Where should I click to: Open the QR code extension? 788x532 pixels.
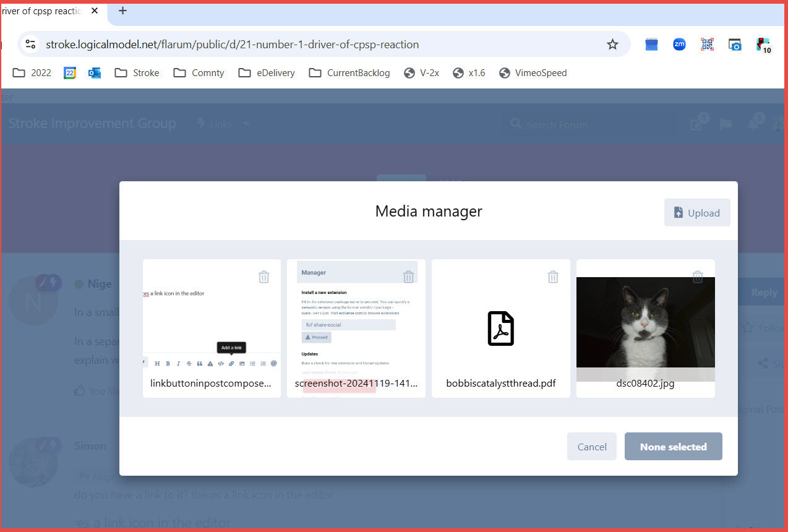coord(707,45)
